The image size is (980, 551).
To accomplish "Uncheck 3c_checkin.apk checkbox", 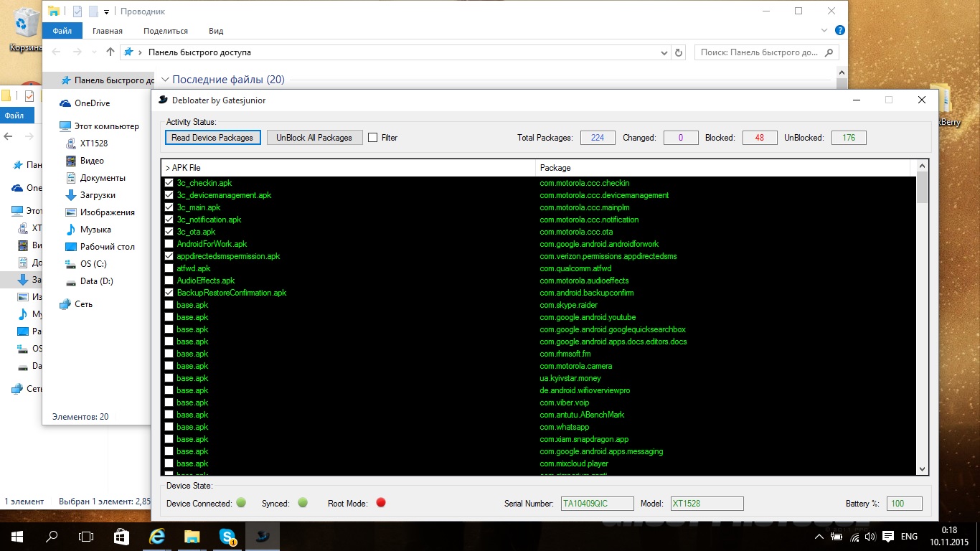I will [x=169, y=183].
